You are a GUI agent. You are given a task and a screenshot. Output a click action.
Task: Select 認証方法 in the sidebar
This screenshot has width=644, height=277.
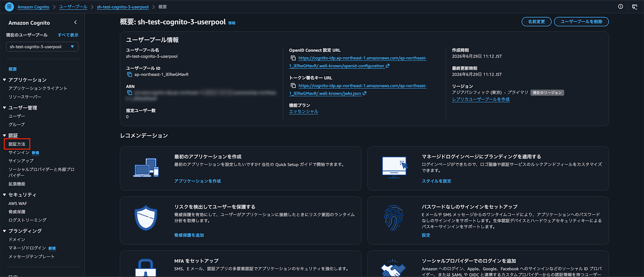(17, 144)
